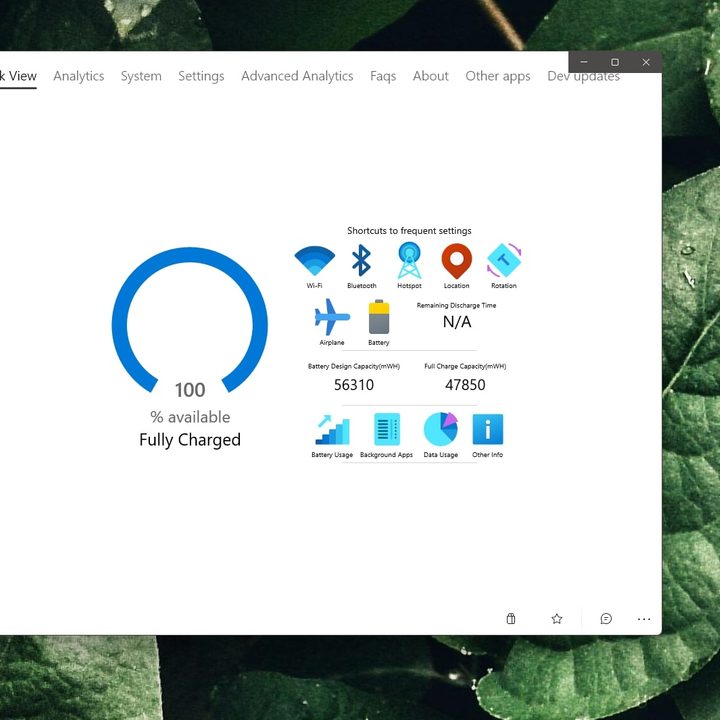
Task: Click the 100 battery percentage number
Action: [190, 390]
